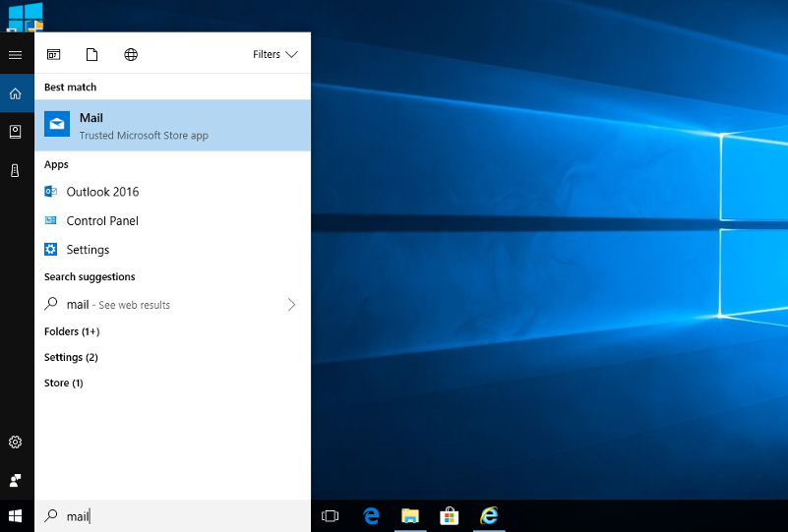Open Control Panel from Apps list

172,220
